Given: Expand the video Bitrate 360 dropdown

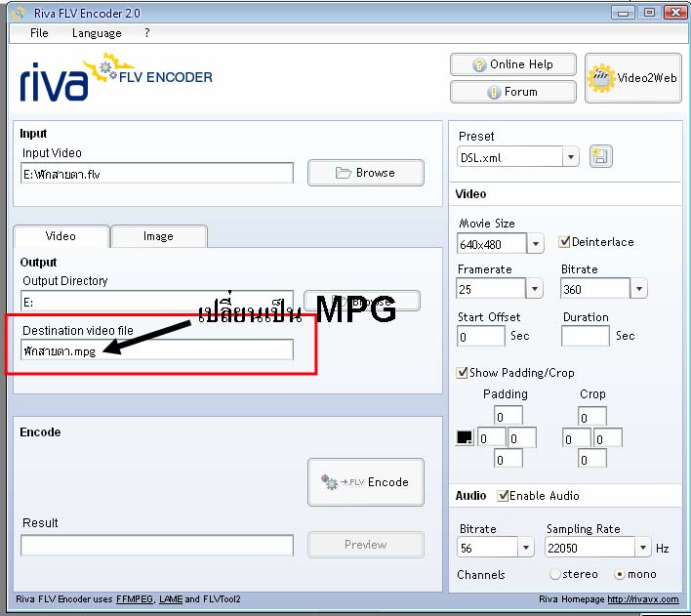Looking at the screenshot, I should pyautogui.click(x=639, y=289).
